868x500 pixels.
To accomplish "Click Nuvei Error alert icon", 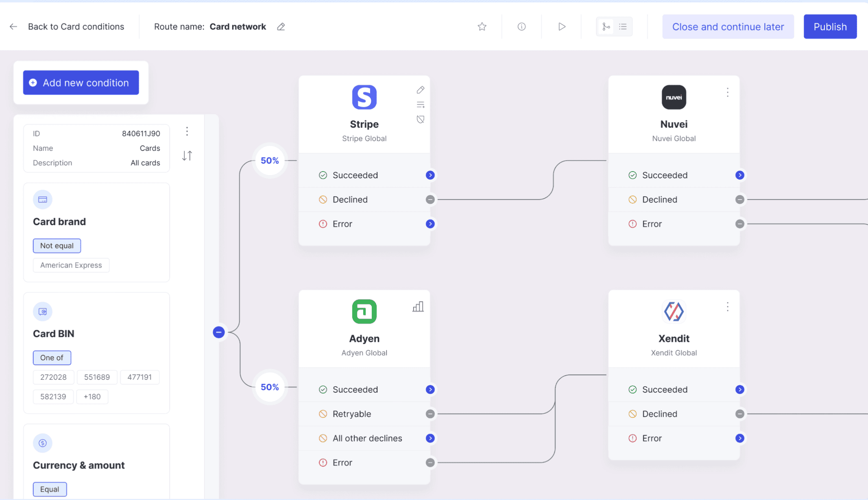I will point(632,224).
